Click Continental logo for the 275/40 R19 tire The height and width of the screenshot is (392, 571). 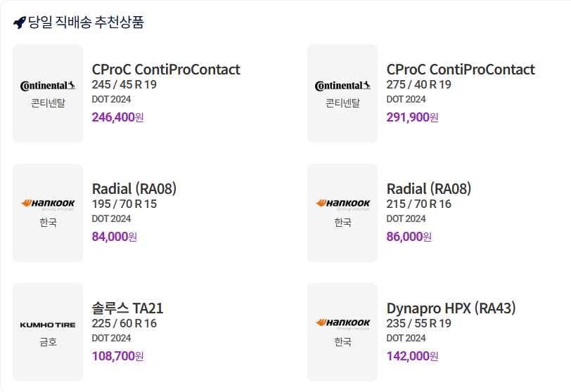[342, 86]
